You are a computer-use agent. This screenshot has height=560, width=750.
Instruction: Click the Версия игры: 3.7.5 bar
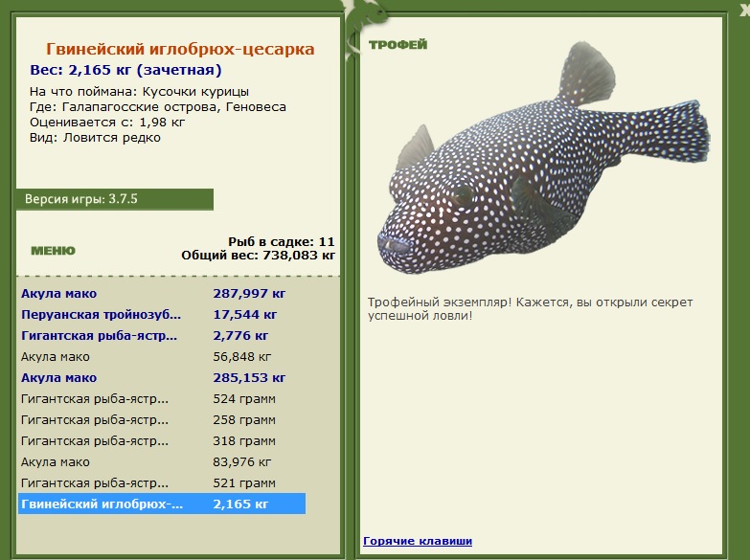tap(115, 199)
